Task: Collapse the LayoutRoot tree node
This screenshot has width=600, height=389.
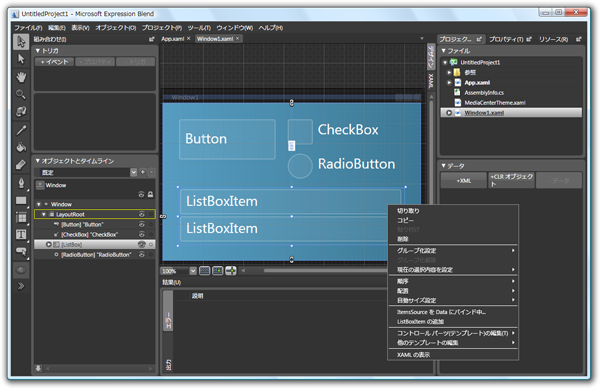Action: coord(44,215)
